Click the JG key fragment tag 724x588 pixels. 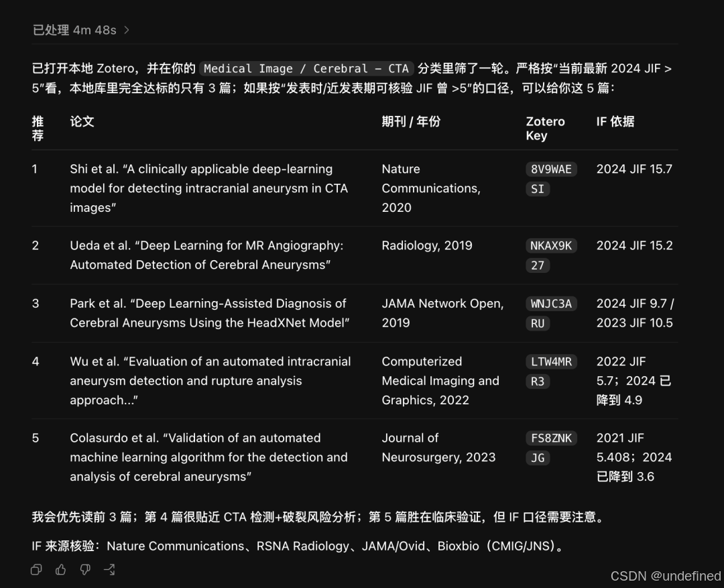pos(538,458)
